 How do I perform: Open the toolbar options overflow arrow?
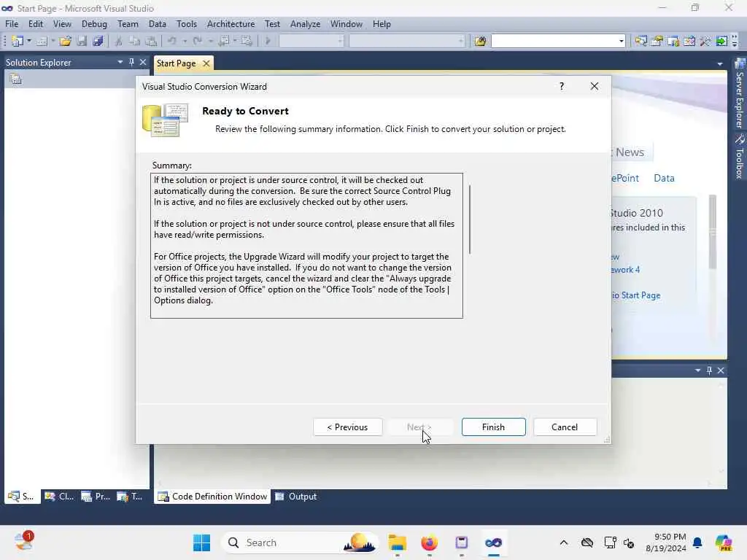coord(735,42)
